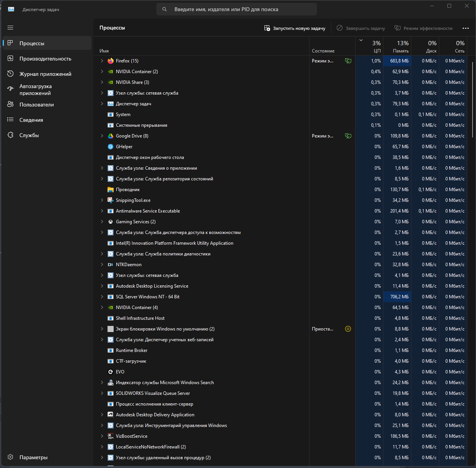This screenshot has height=468, width=476.
Task: Click the EVO process icon
Action: [111, 372]
